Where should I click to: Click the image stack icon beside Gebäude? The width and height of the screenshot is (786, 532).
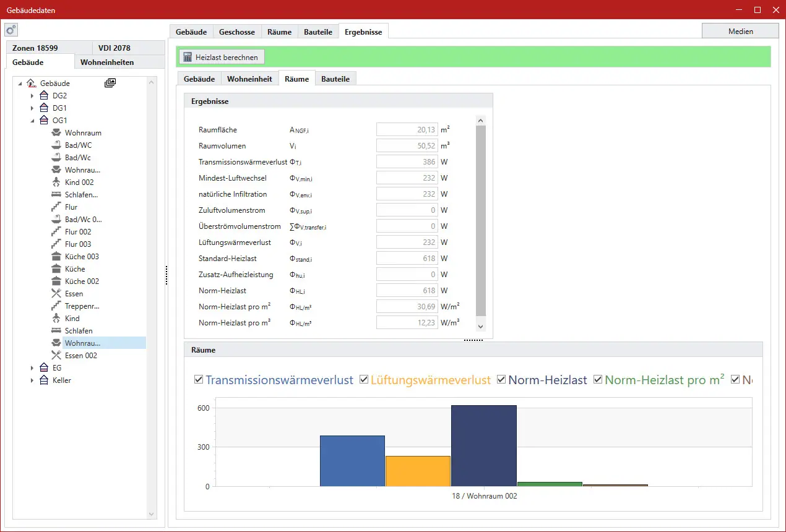110,83
